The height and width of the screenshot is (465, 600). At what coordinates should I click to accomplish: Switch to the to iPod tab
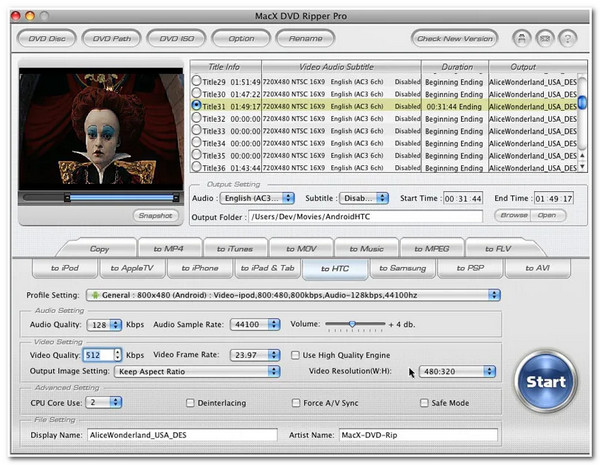pos(65,268)
